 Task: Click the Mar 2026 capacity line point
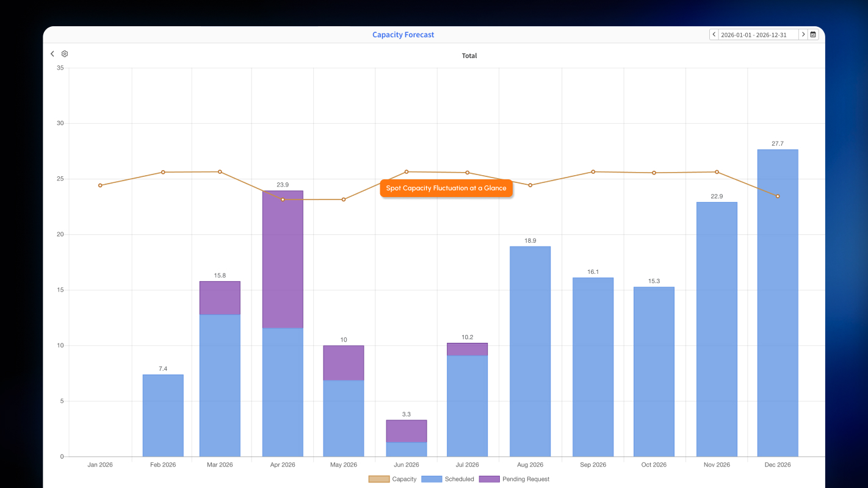click(220, 171)
